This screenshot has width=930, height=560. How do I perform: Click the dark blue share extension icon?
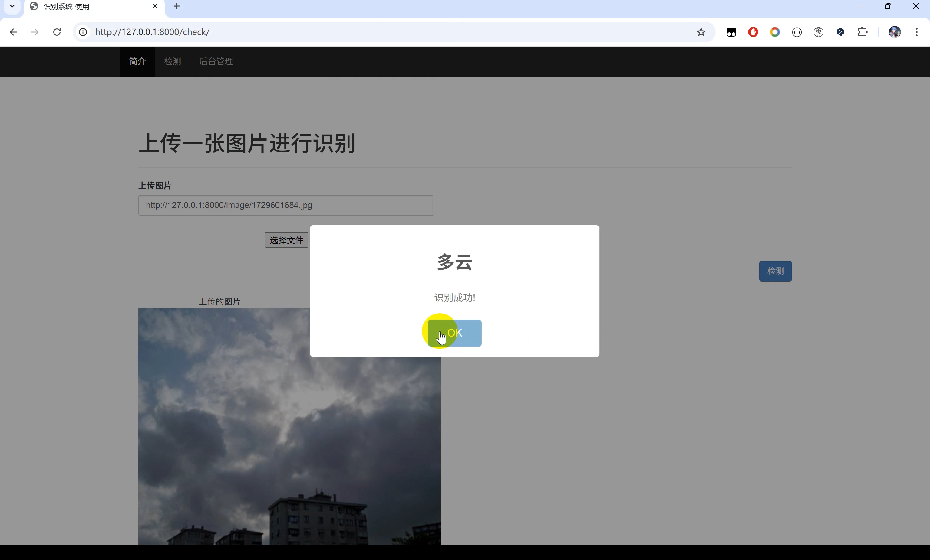click(840, 32)
